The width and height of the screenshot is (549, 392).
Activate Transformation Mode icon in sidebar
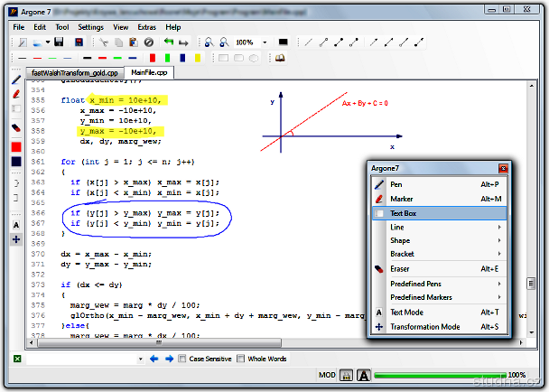(16, 239)
